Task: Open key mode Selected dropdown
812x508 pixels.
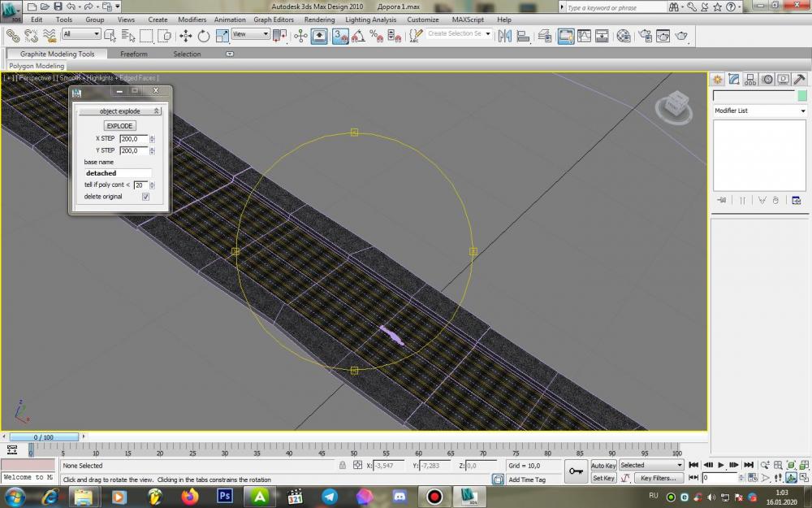Action: pos(651,465)
